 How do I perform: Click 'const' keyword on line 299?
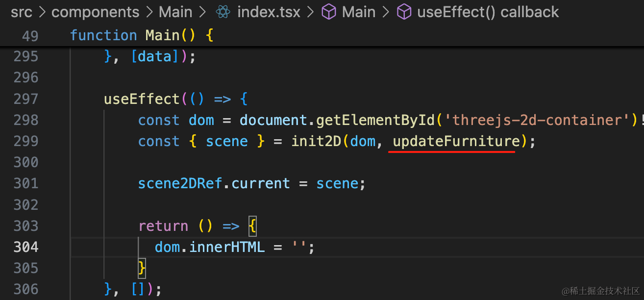point(159,141)
